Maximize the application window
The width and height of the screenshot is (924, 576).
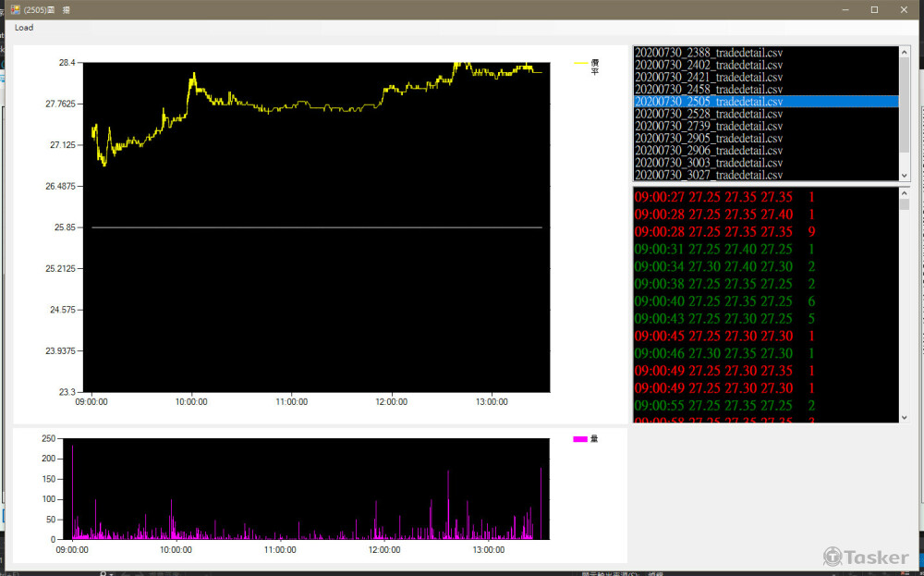(x=874, y=9)
